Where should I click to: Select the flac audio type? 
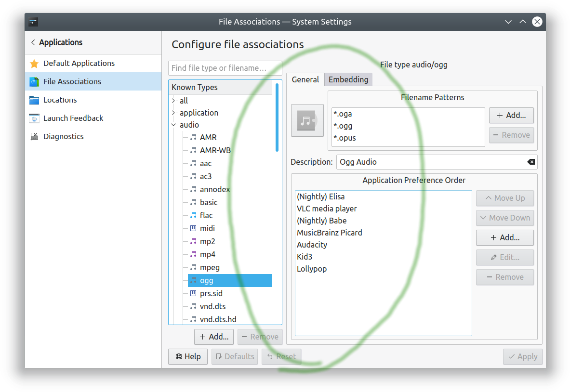pos(206,215)
